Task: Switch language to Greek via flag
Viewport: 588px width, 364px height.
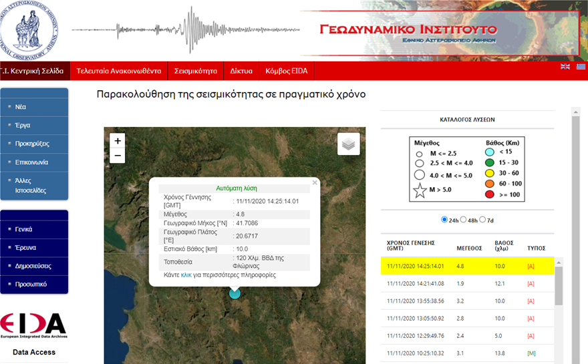Action: pyautogui.click(x=581, y=66)
